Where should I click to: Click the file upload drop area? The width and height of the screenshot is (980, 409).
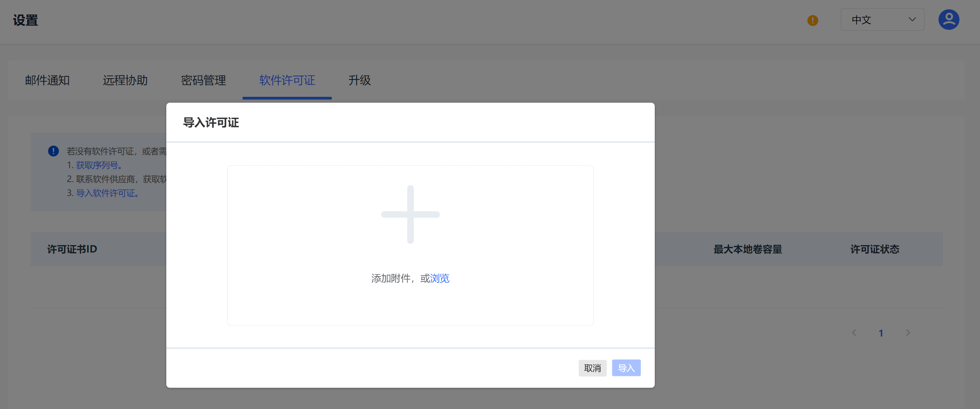click(410, 246)
